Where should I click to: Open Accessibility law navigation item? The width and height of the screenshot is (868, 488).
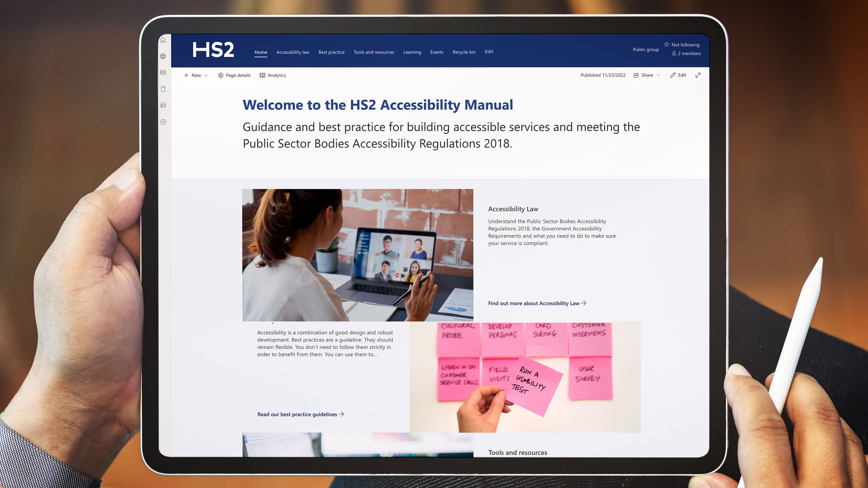click(x=293, y=52)
